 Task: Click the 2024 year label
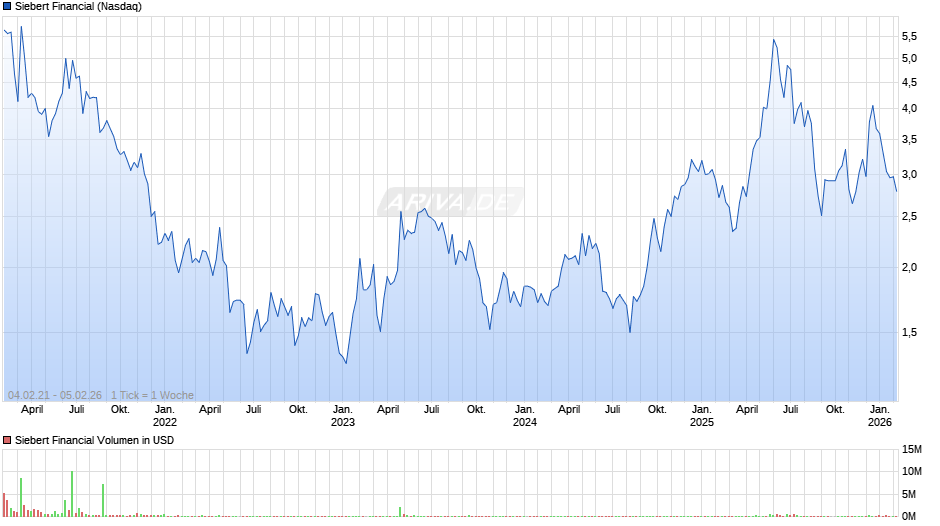(x=525, y=422)
